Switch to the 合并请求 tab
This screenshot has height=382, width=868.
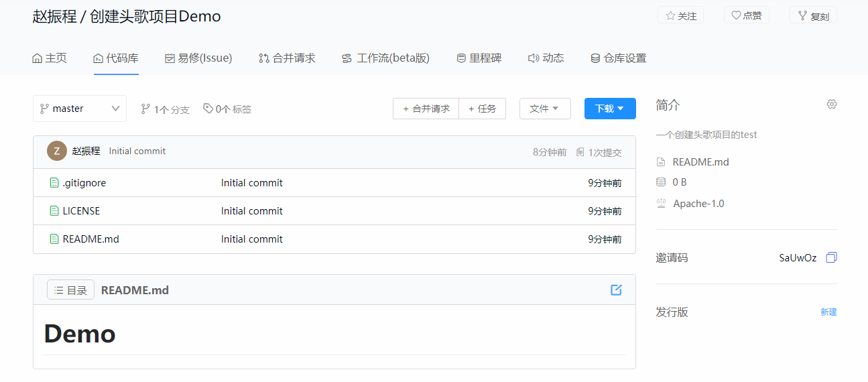click(287, 58)
